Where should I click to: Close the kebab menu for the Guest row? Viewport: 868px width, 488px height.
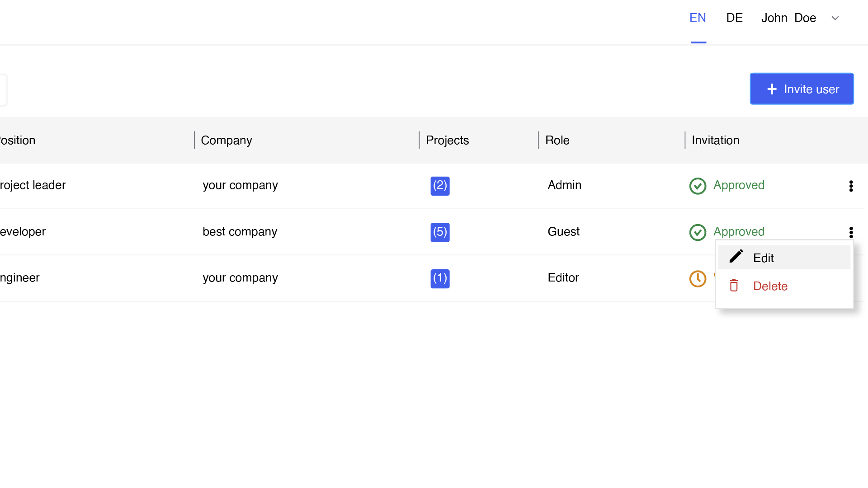click(x=851, y=232)
